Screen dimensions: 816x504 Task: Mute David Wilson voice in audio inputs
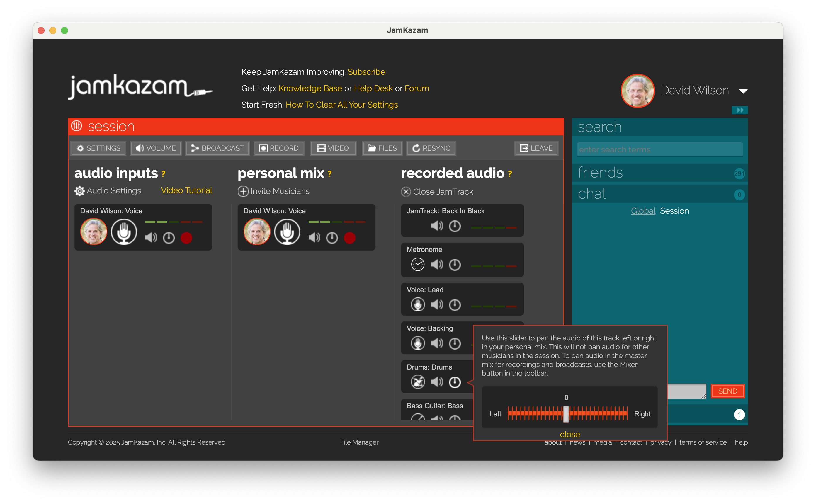pos(151,238)
